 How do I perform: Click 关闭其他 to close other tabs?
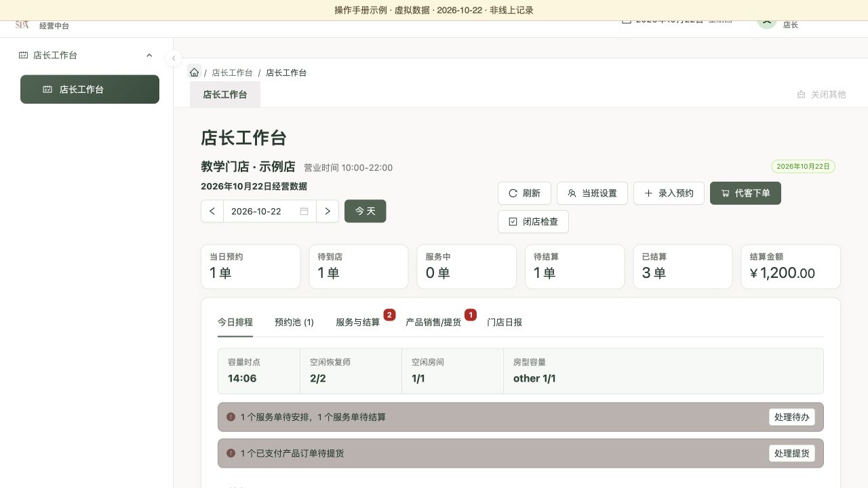pos(821,95)
